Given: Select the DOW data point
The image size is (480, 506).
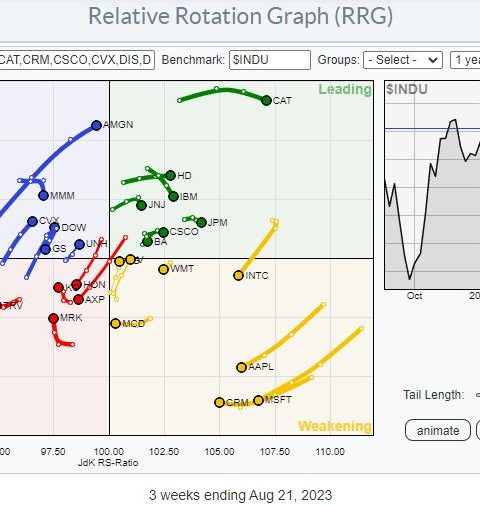Looking at the screenshot, I should pyautogui.click(x=54, y=228).
